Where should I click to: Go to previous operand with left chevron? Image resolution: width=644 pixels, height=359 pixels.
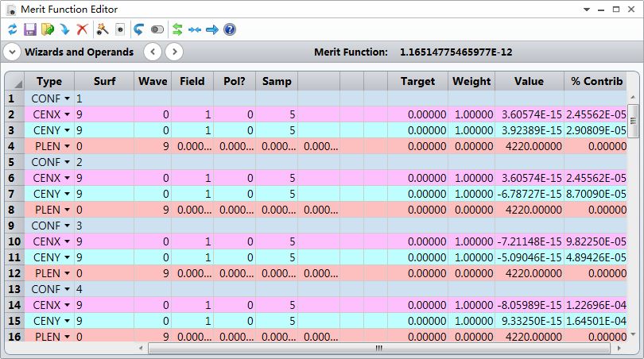tap(153, 52)
